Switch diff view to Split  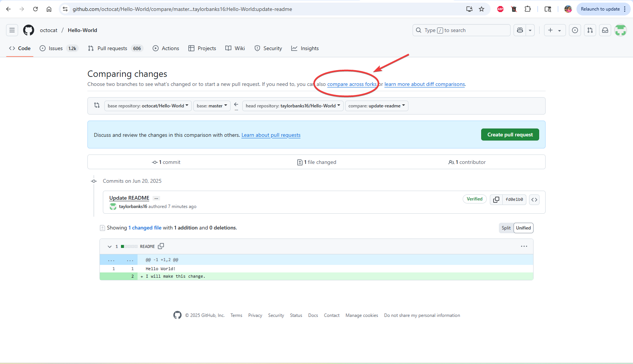pyautogui.click(x=506, y=228)
